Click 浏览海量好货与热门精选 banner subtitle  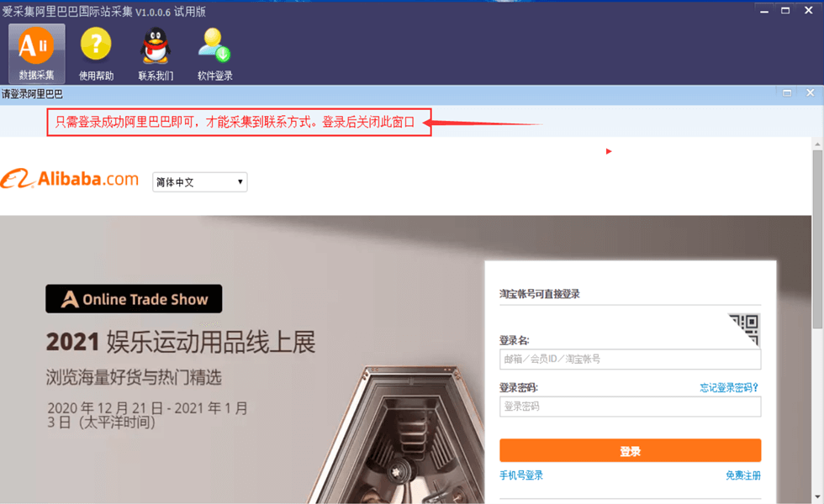point(134,377)
